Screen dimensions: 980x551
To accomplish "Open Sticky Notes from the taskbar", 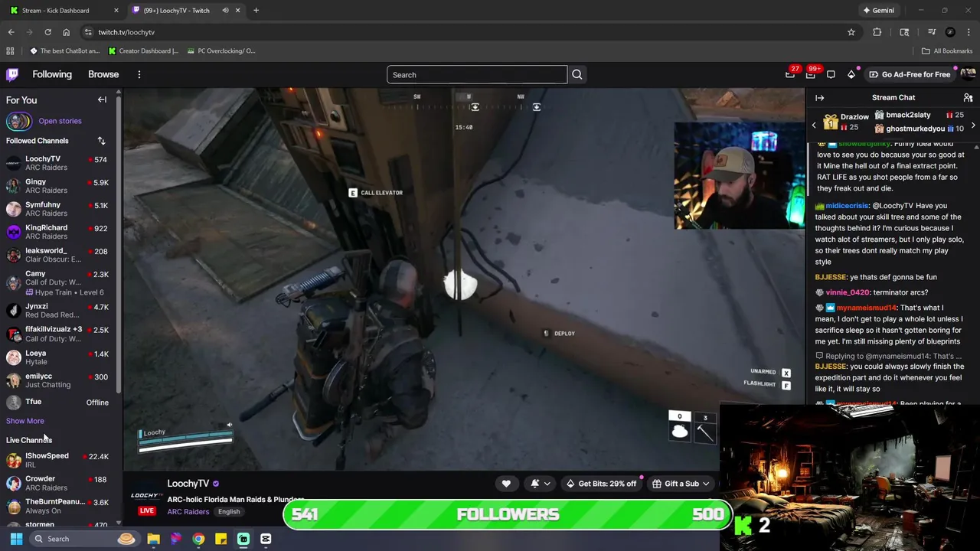I will 220,539.
